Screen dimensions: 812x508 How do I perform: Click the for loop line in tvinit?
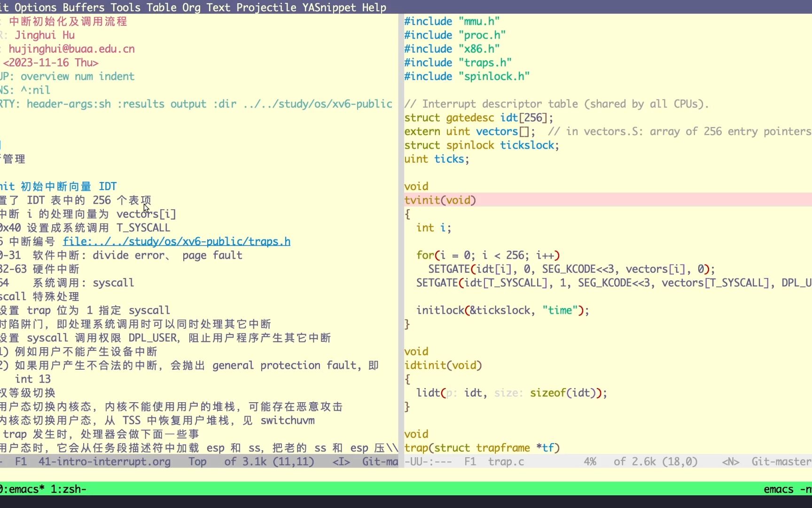[488, 255]
